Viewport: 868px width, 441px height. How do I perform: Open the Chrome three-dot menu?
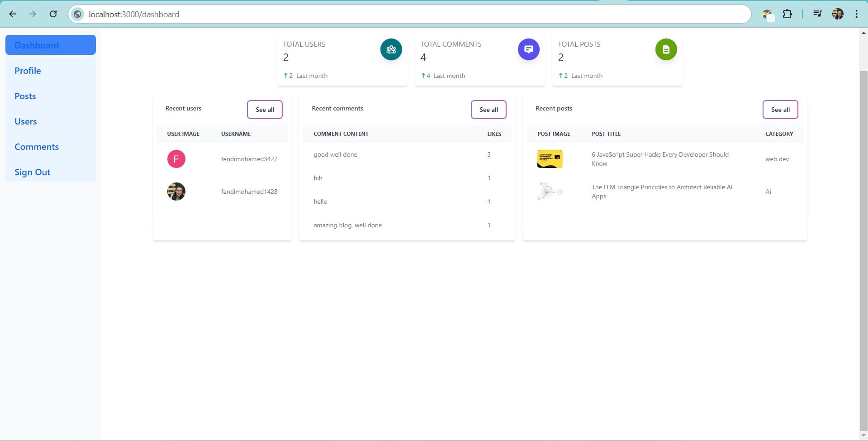(x=856, y=14)
